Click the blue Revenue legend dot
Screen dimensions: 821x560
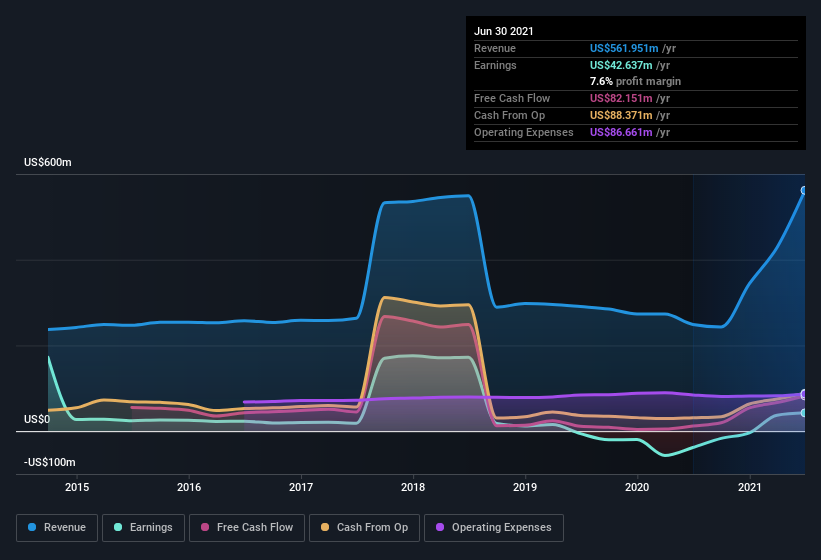coord(32,527)
